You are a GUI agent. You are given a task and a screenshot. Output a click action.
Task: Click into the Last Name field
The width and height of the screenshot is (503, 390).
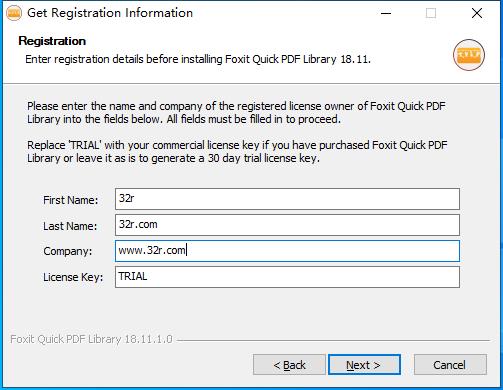tap(287, 225)
